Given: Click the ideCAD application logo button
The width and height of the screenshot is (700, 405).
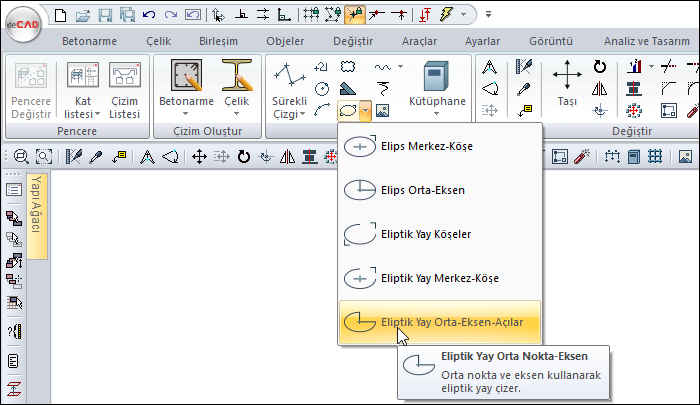Looking at the screenshot, I should [x=23, y=24].
